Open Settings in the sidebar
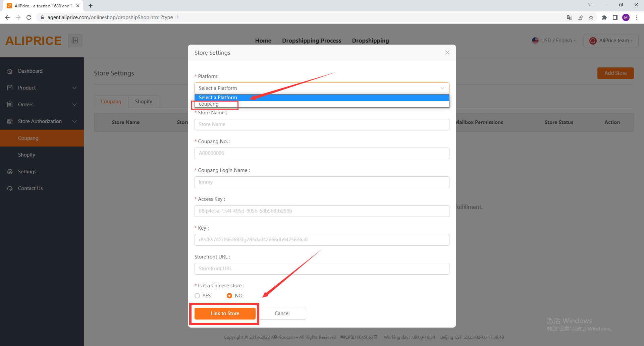Screen dimensions: 644x346 [x=42, y=172]
